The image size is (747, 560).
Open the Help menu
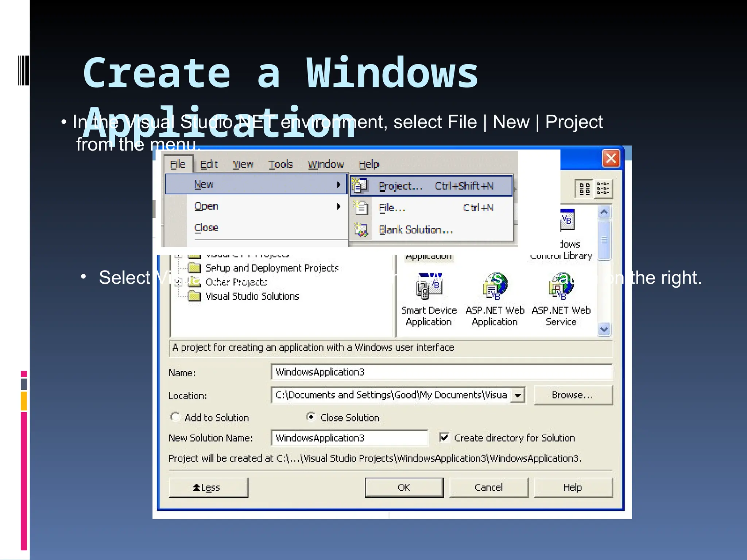pos(369,164)
